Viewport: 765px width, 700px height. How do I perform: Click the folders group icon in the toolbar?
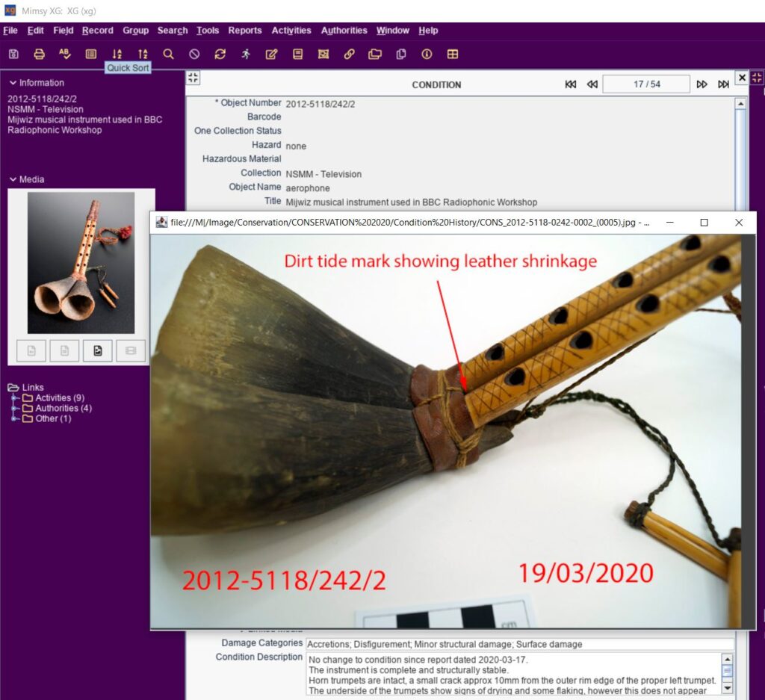(x=375, y=54)
